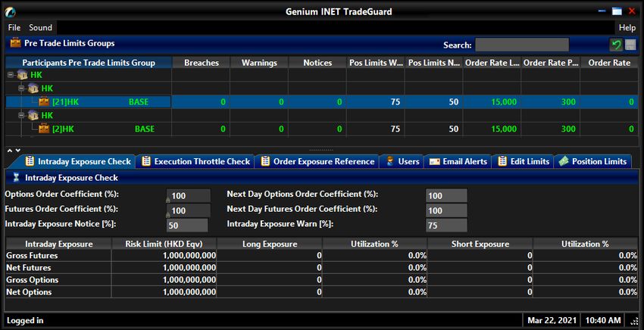
Task: Click the Next Day Options Order Coefficient field
Action: tap(446, 196)
